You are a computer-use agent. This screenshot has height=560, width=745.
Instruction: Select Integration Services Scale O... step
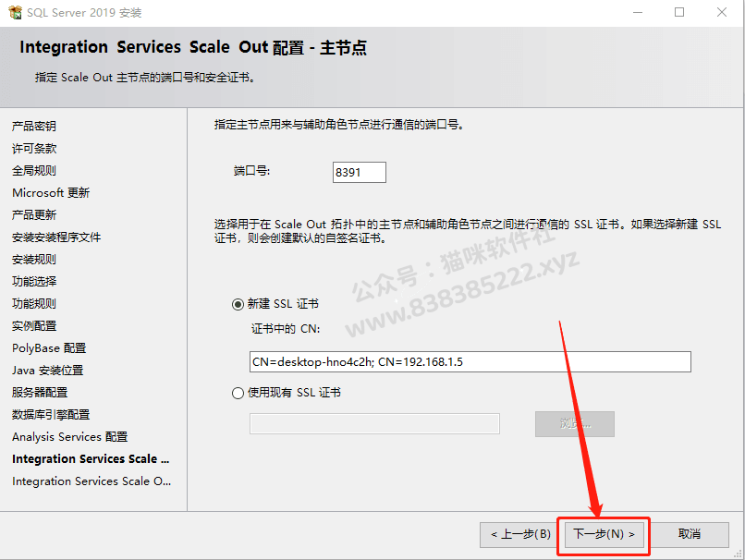point(92,481)
